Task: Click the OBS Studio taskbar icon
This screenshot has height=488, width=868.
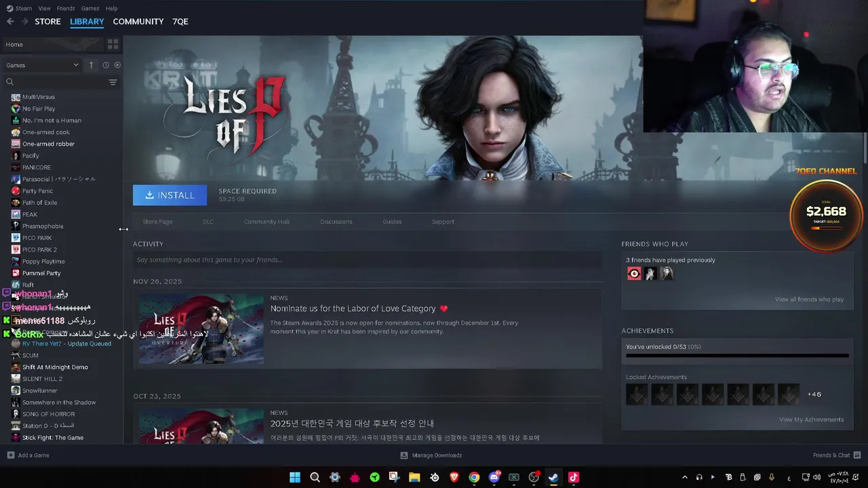Action: click(534, 477)
